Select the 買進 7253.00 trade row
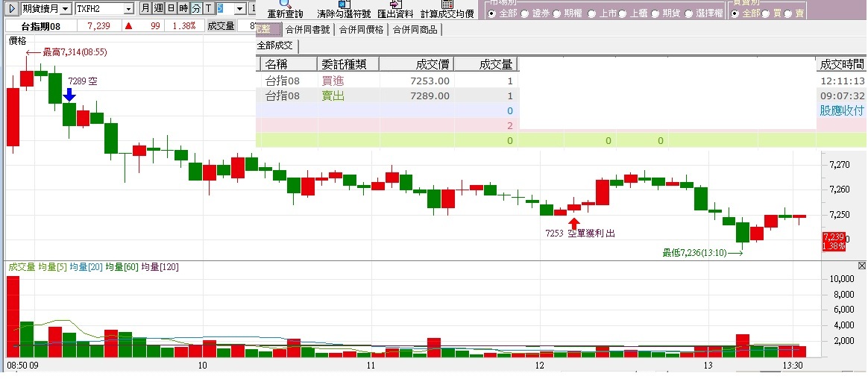Image resolution: width=868 pixels, height=379 pixels. pos(388,81)
